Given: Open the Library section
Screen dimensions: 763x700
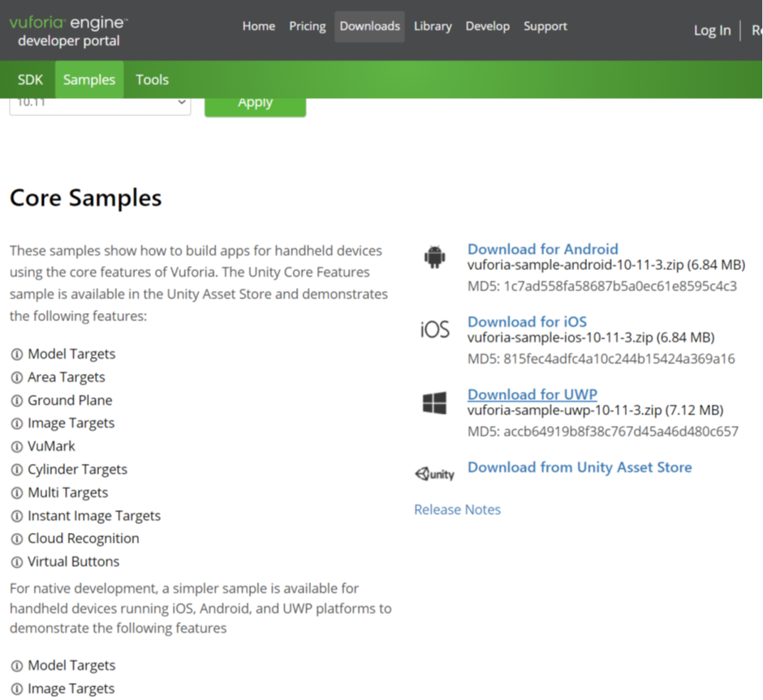Looking at the screenshot, I should 433,26.
